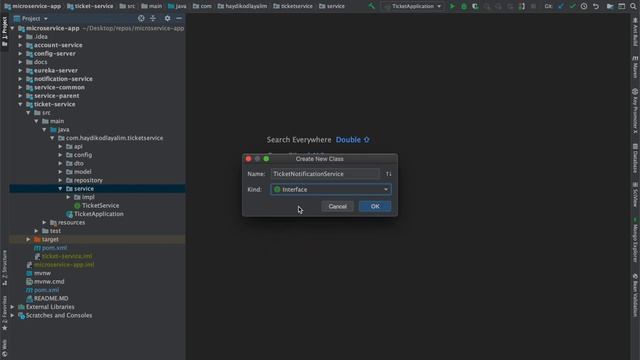Viewport: 640px width, 360px height.
Task: Collapse the ticket-service module
Action: 20,104
